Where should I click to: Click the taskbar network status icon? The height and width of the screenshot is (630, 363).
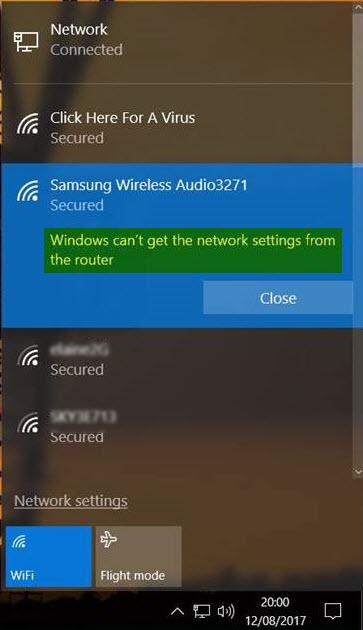click(x=202, y=611)
